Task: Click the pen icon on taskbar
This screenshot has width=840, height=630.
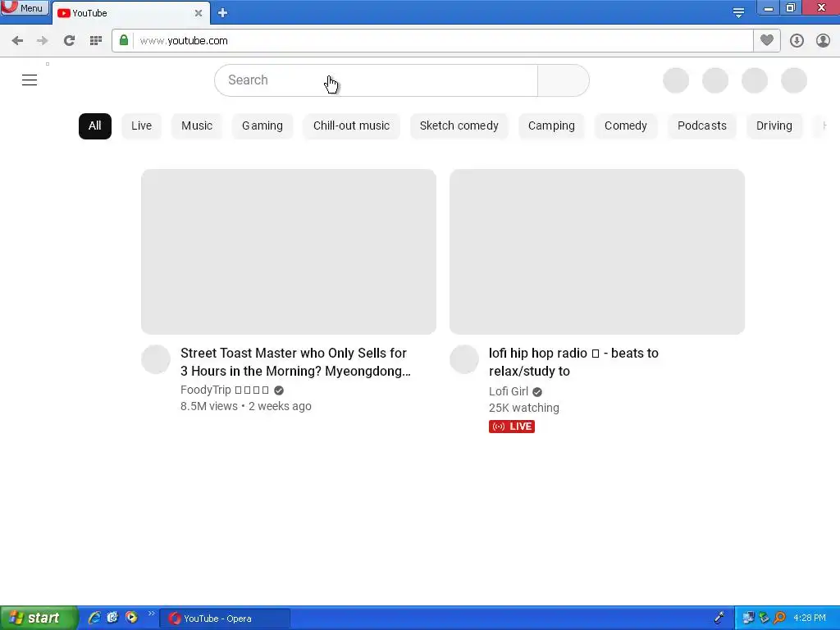Action: click(719, 619)
